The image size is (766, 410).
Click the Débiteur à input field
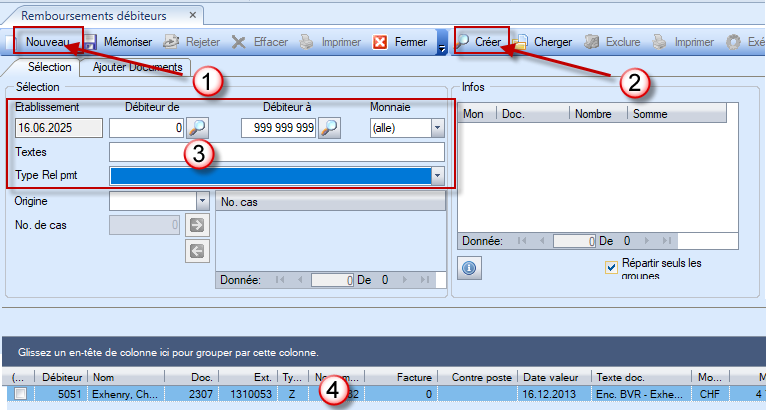point(278,128)
